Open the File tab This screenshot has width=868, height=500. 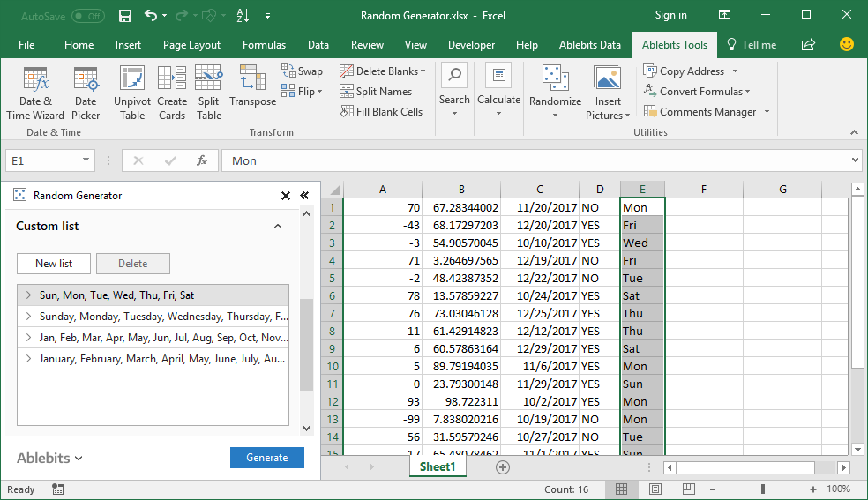click(x=26, y=45)
